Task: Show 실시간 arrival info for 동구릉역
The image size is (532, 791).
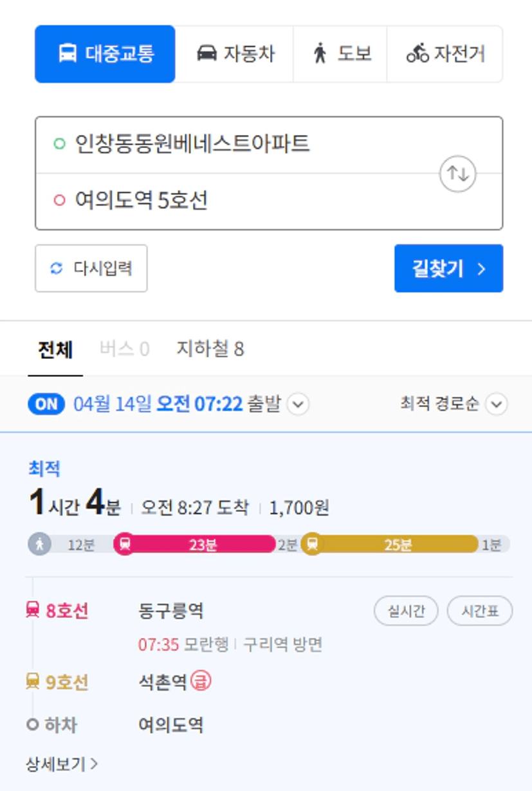Action: (x=406, y=610)
